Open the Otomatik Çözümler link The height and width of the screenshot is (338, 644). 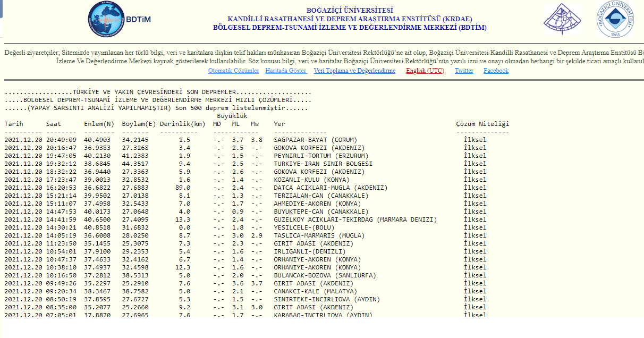[x=233, y=71]
